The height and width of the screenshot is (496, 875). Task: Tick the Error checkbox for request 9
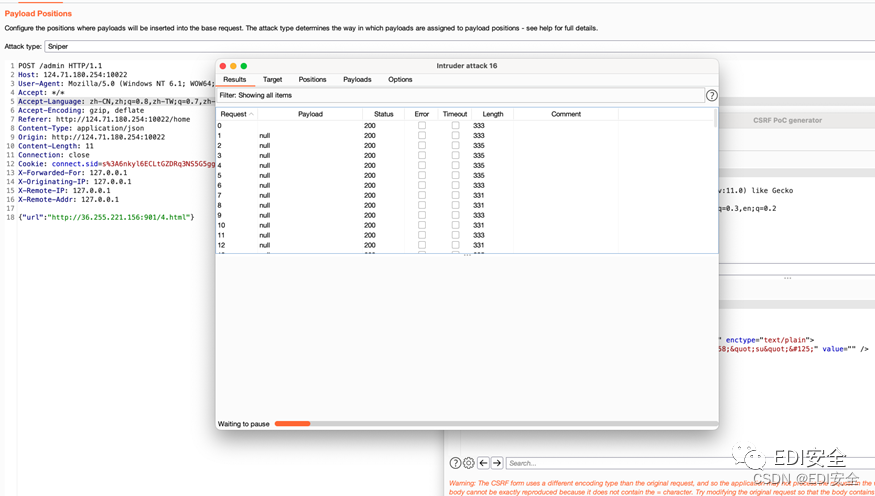coord(422,215)
